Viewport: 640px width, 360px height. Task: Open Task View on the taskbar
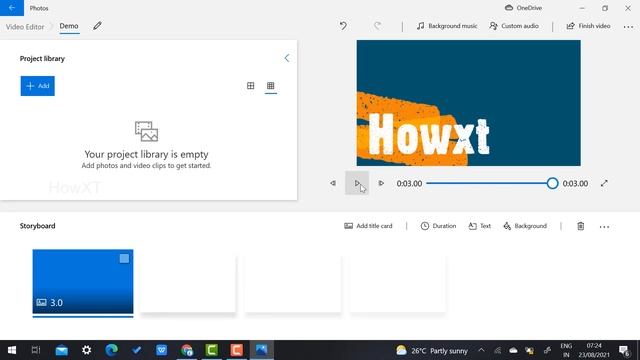pyautogui.click(x=36, y=350)
